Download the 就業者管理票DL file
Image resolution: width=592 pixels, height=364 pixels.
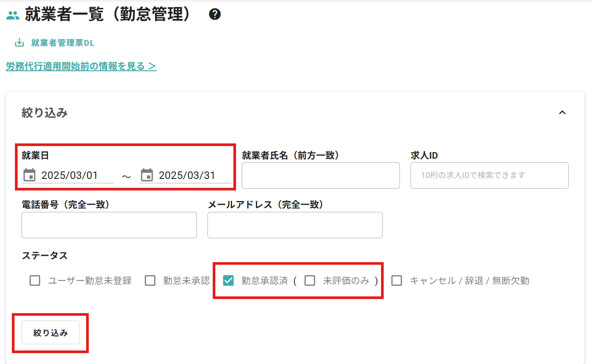[55, 43]
